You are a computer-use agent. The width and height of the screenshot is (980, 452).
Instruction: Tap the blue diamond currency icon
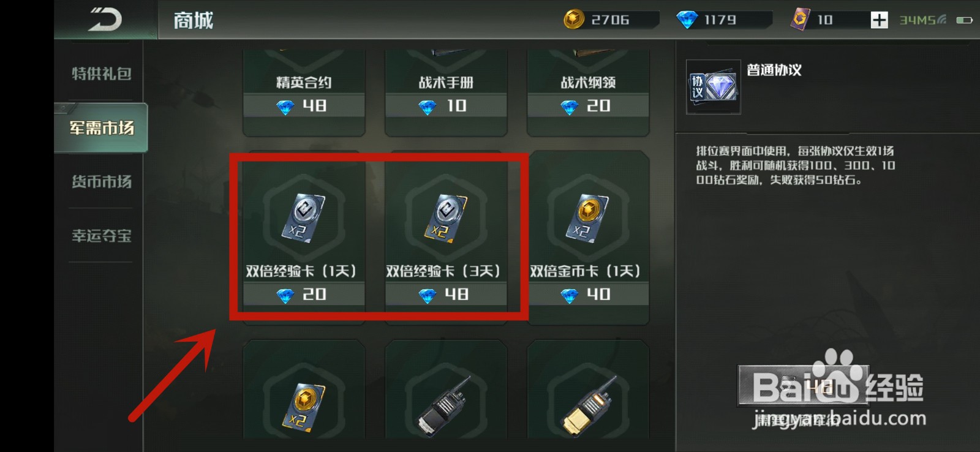pos(687,20)
